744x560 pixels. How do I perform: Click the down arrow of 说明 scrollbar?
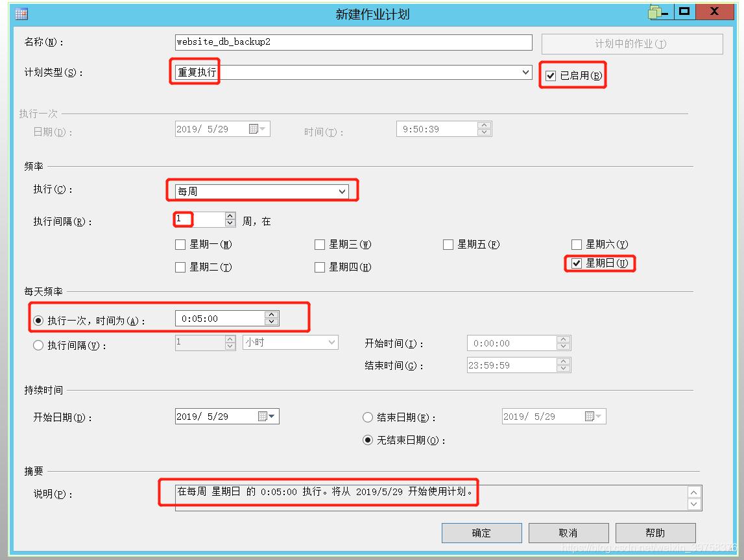[x=693, y=505]
